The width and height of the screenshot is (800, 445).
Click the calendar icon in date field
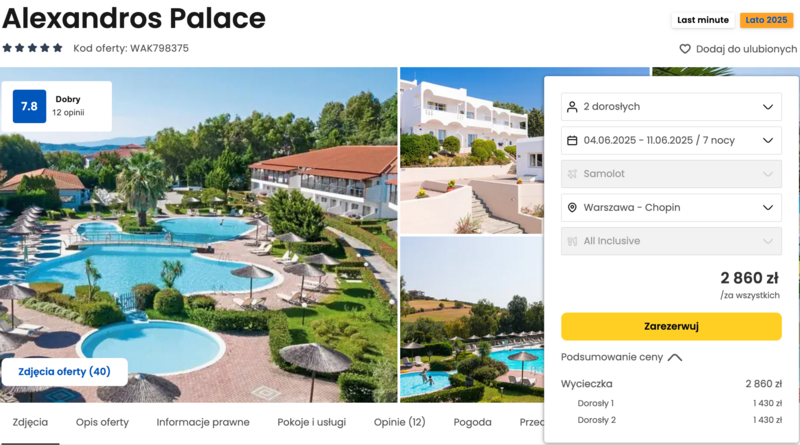click(x=572, y=140)
